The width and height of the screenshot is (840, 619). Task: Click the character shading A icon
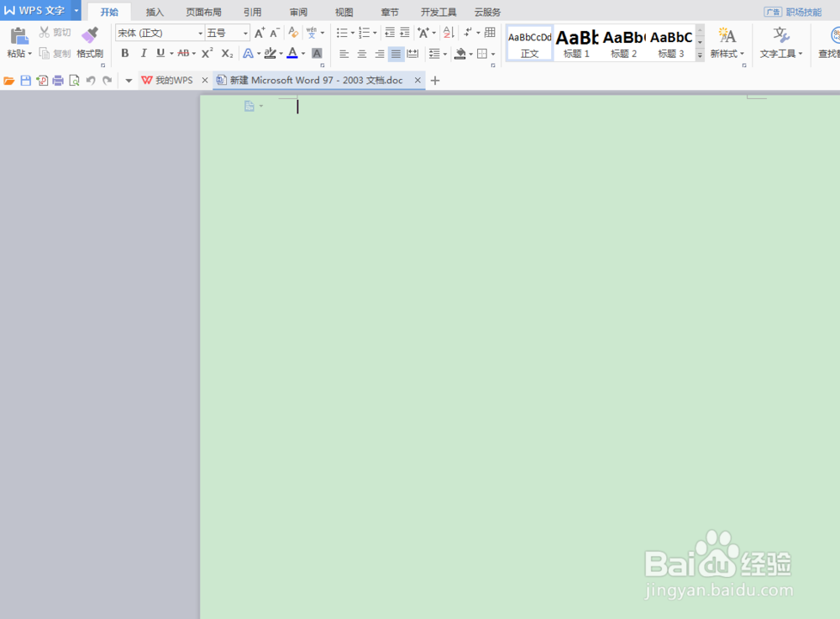click(x=318, y=53)
